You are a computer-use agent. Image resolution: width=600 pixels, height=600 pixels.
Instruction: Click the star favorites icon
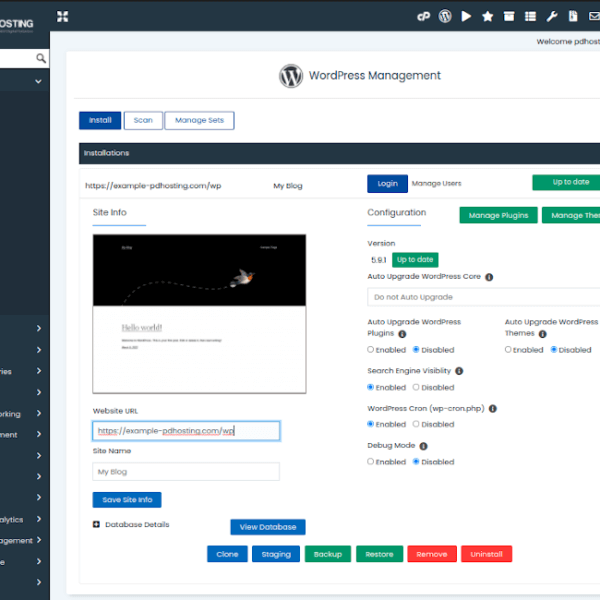click(488, 16)
